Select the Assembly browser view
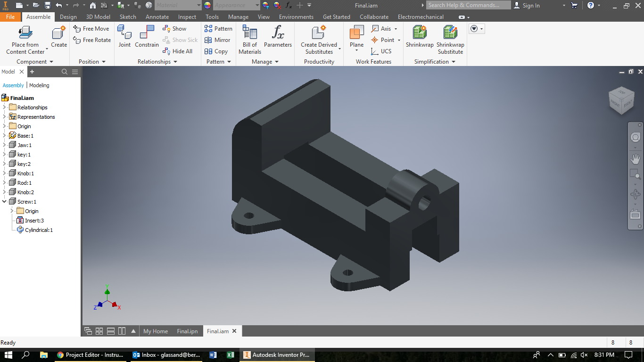644x362 pixels. coord(13,85)
